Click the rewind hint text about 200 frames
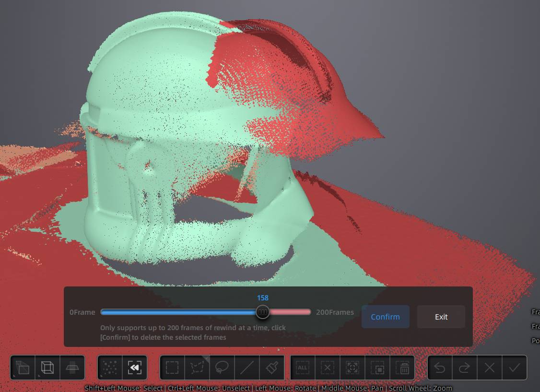540x392 pixels. [193, 333]
